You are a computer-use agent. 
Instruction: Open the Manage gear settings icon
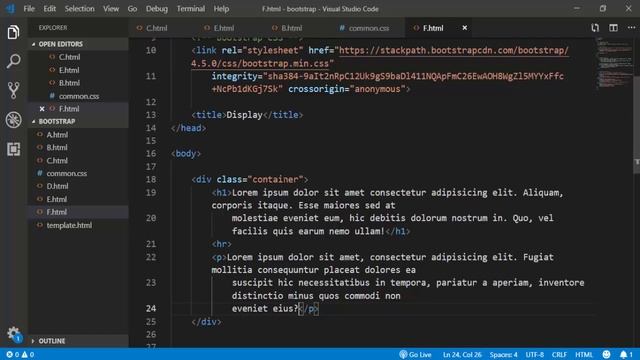click(14, 334)
